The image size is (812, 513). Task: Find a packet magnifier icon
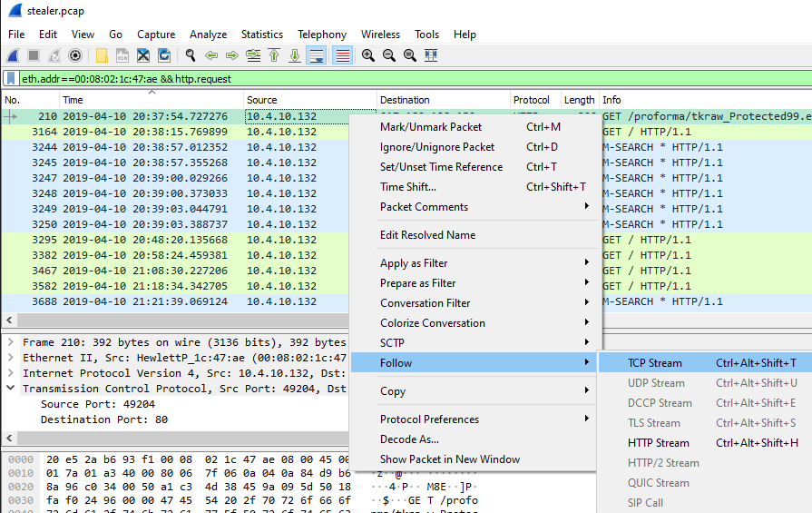tap(191, 55)
